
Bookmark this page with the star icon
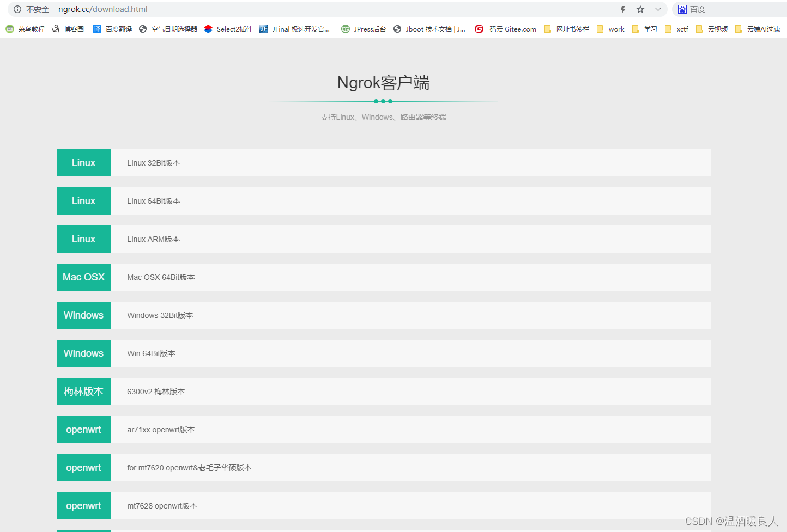(640, 9)
